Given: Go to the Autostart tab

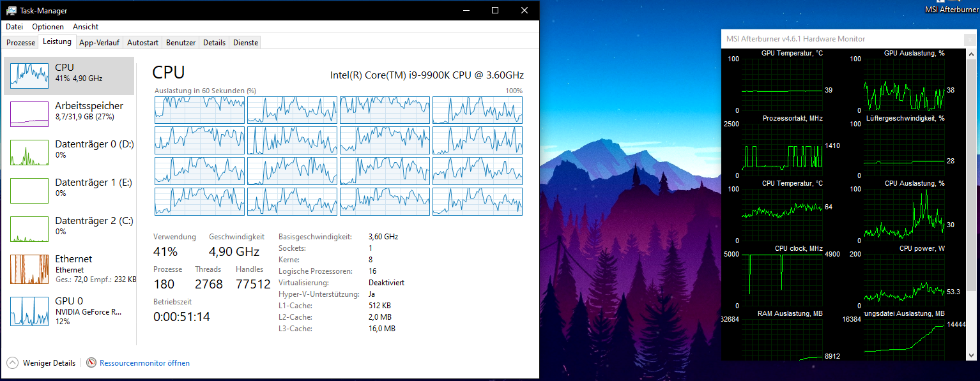Looking at the screenshot, I should 142,43.
